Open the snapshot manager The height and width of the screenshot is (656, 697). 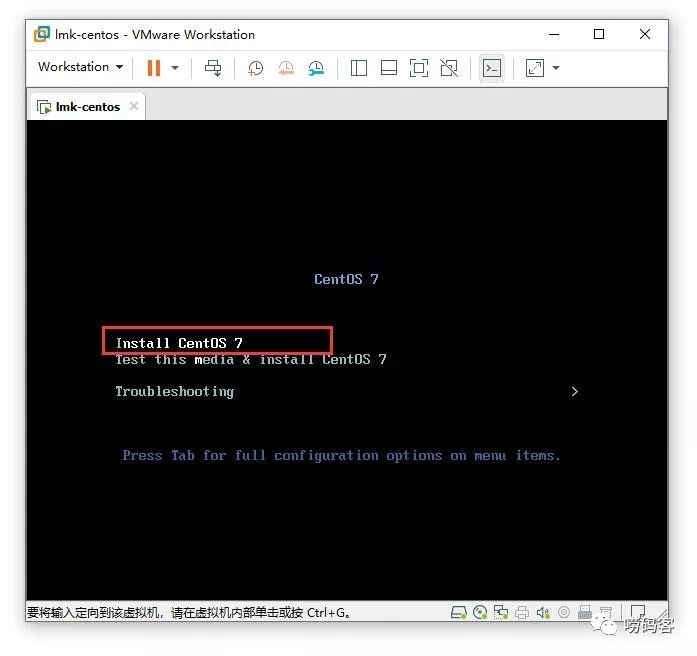316,68
